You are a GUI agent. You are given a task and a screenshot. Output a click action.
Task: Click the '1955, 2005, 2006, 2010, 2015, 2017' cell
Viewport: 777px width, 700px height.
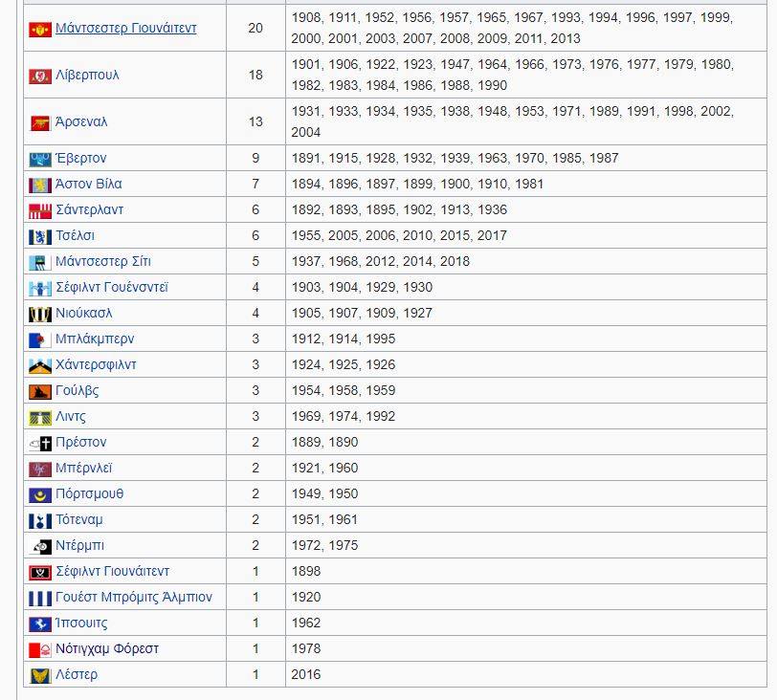526,235
